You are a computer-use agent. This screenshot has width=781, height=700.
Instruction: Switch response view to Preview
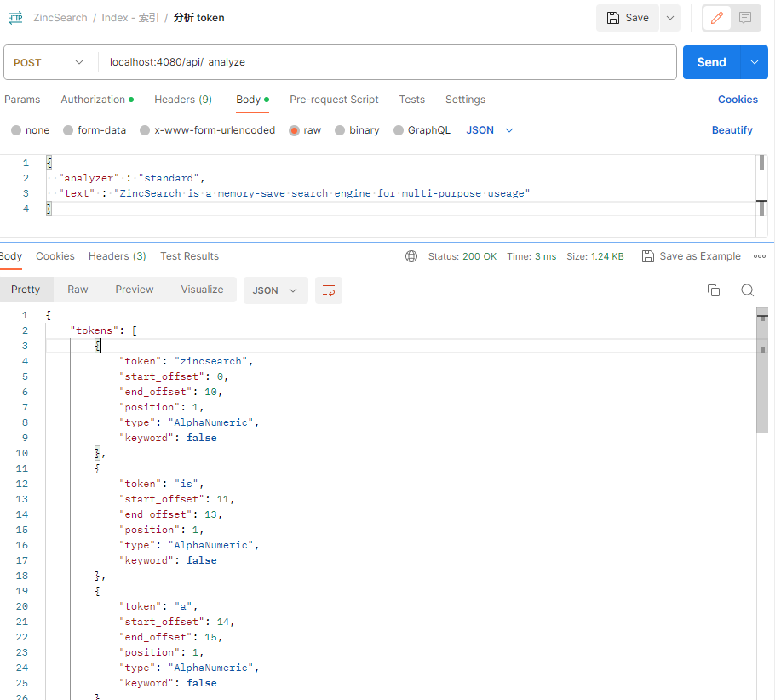point(135,290)
